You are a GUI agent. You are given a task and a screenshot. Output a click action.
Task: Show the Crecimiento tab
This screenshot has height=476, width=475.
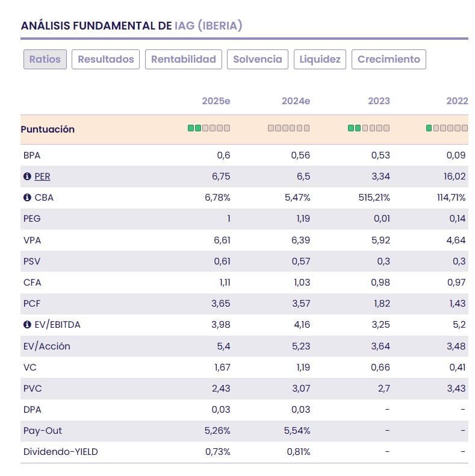[x=389, y=59]
